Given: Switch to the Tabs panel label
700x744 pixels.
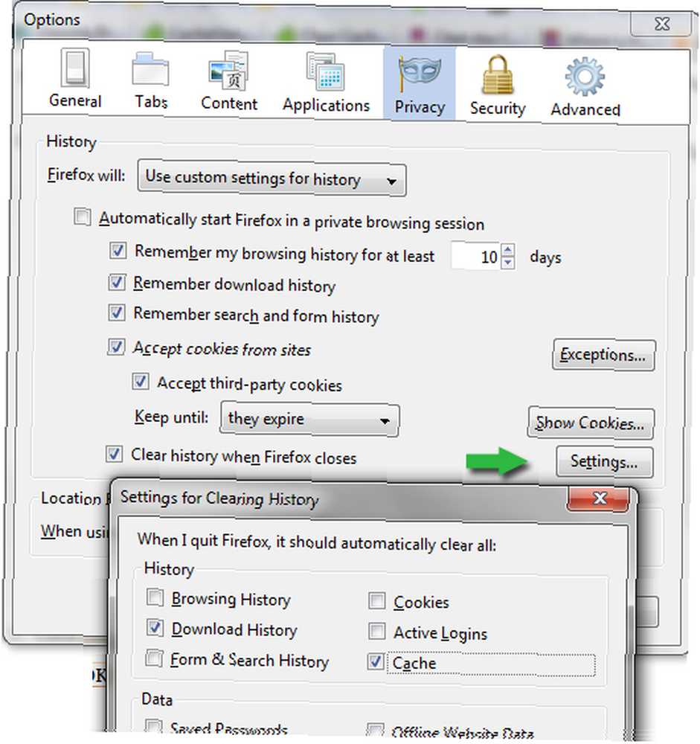Looking at the screenshot, I should click(151, 101).
